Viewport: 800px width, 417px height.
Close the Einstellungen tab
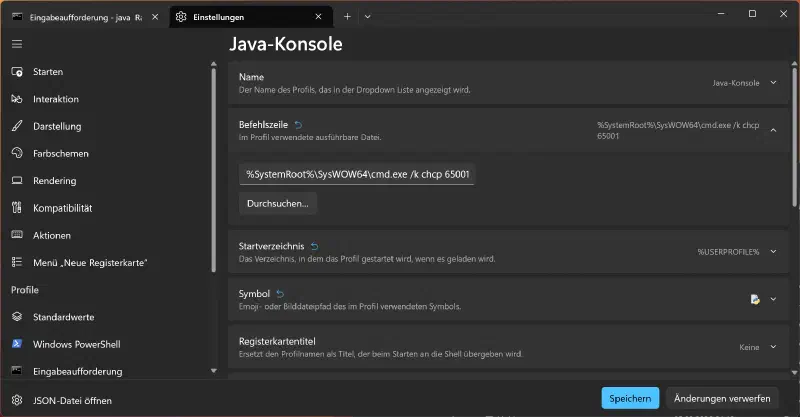coord(318,17)
